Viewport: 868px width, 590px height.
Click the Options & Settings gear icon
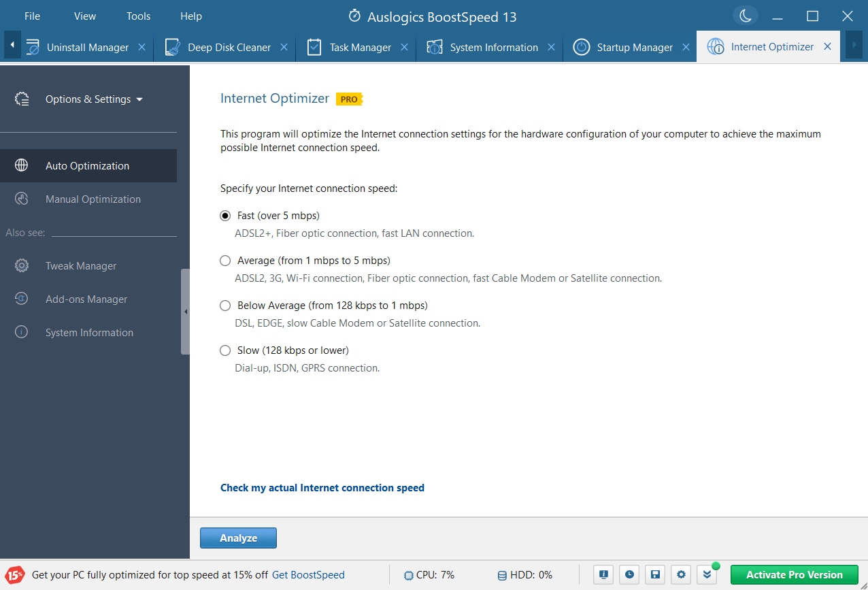tap(22, 99)
